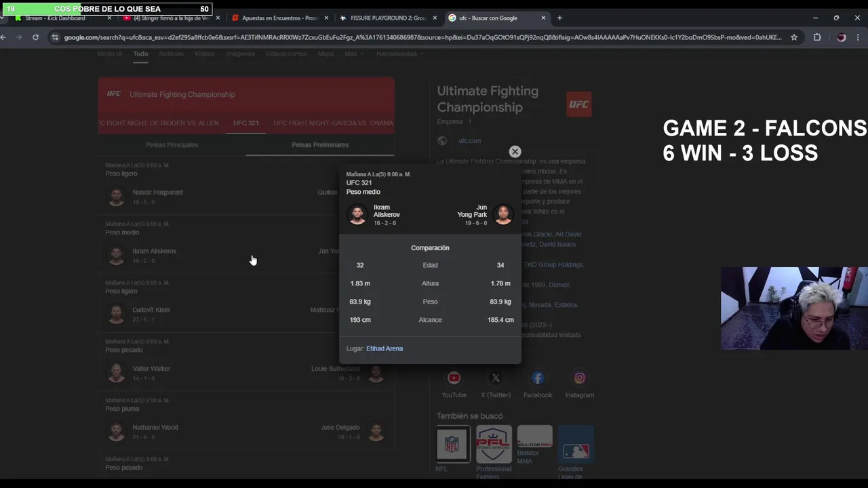Click Jose Delgado's name in the list
The width and height of the screenshot is (868, 488).
tap(340, 428)
